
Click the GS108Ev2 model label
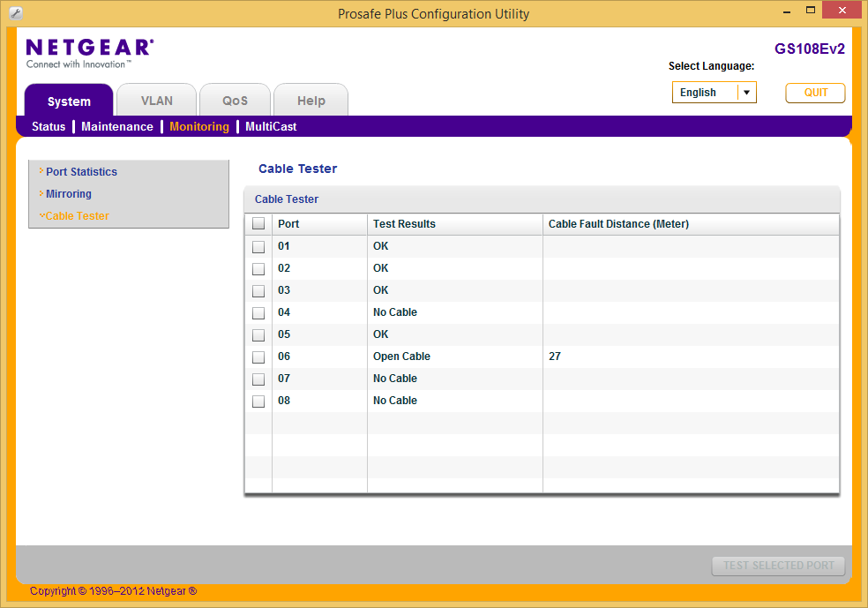(809, 49)
